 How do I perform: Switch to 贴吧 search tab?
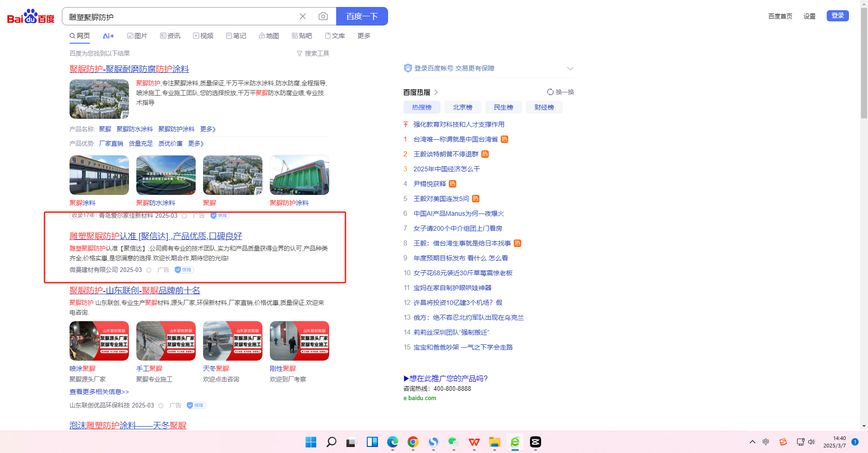(x=302, y=36)
